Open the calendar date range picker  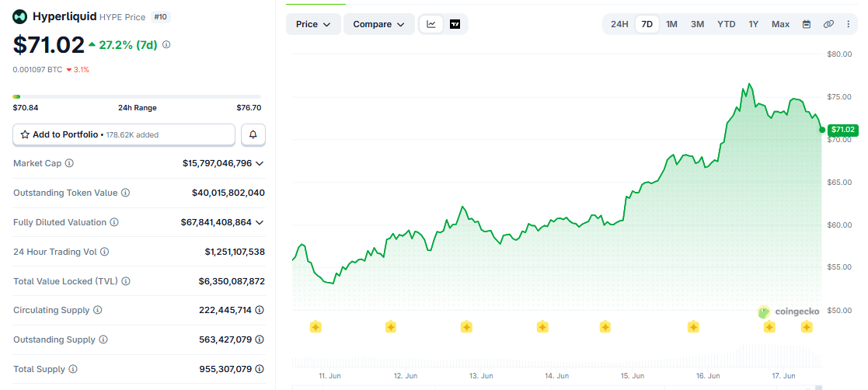[807, 24]
